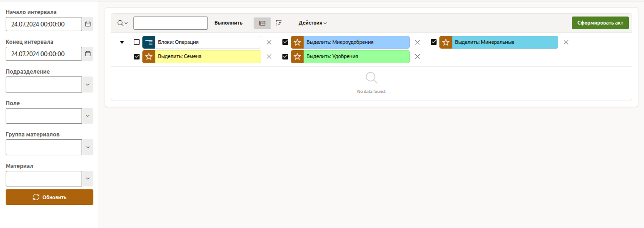This screenshot has height=228, width=644.
Task: Remove the Выделить: Минеральные highlight
Action: click(x=566, y=42)
